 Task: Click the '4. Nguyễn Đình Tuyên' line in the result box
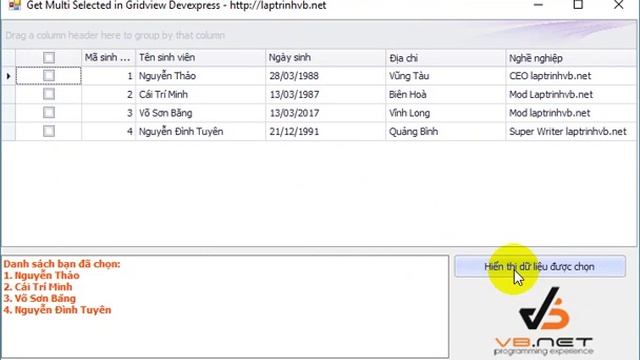58,310
